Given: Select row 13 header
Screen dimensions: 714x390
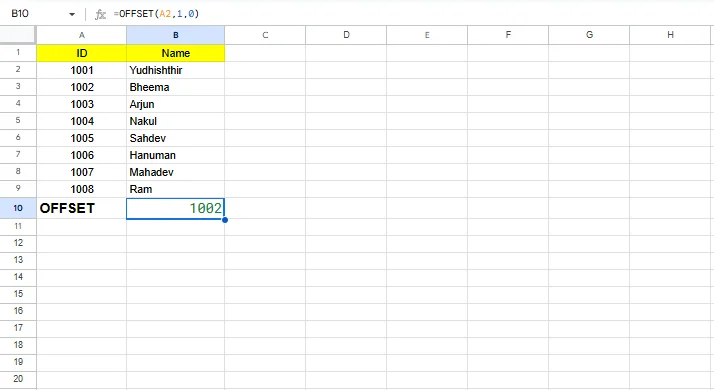Looking at the screenshot, I should [x=18, y=260].
